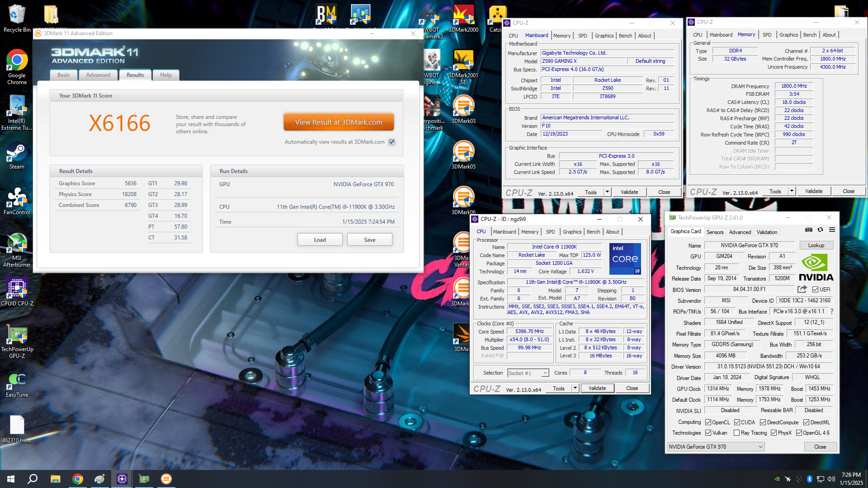Click Load button in Run Details
The width and height of the screenshot is (868, 488).
point(320,240)
